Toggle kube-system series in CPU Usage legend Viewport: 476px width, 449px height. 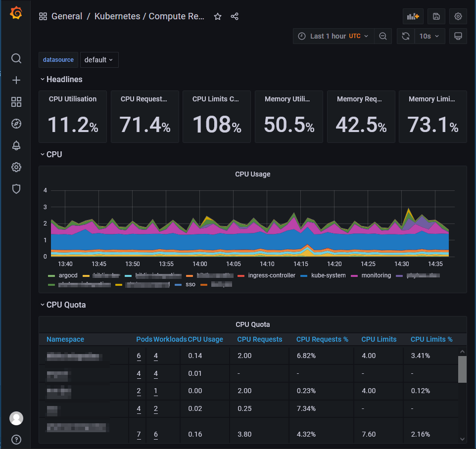[328, 275]
